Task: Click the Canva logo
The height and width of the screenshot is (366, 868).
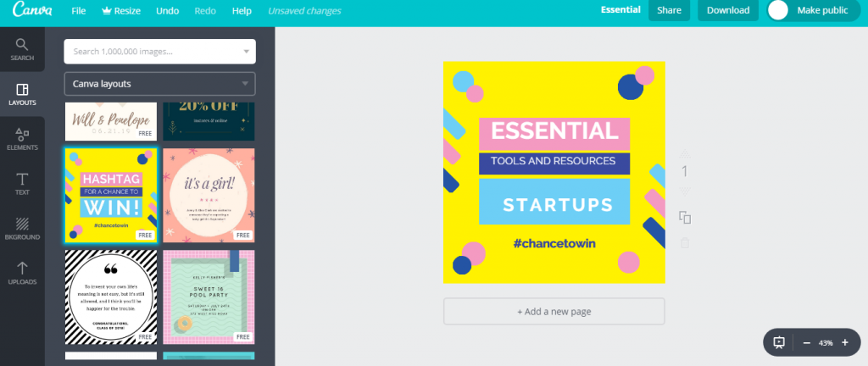Action: coord(28,11)
